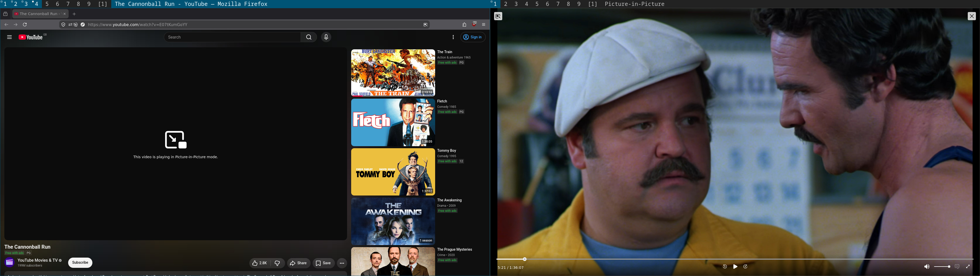Enter fullscreen in Picture-in-Picture

point(968,267)
